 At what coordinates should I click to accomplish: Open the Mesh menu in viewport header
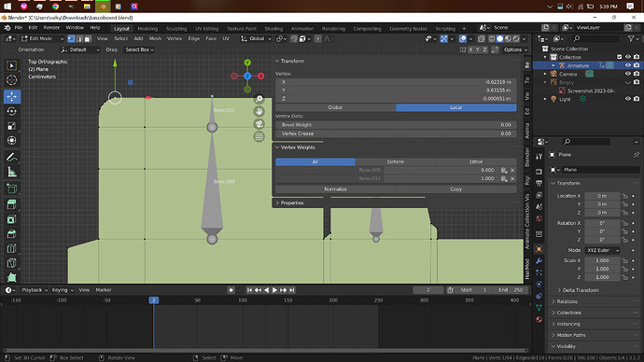(x=155, y=38)
